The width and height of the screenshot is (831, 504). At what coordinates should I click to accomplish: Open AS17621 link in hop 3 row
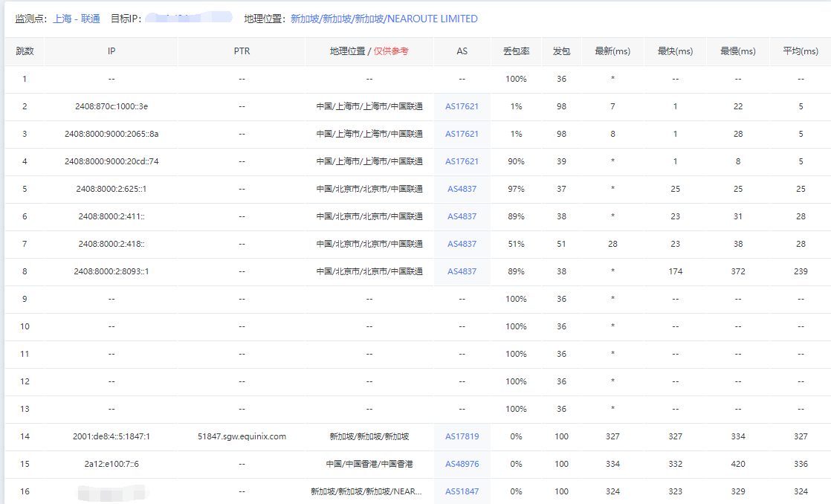pos(462,134)
